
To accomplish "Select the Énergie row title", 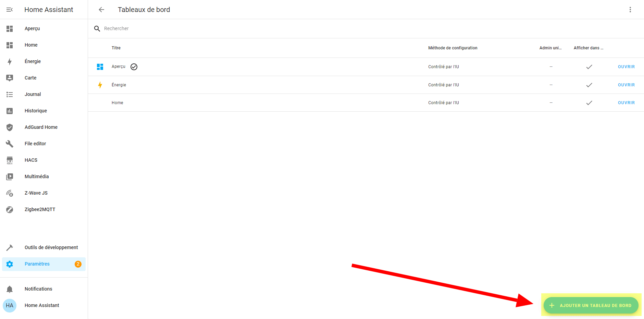I will [x=119, y=85].
